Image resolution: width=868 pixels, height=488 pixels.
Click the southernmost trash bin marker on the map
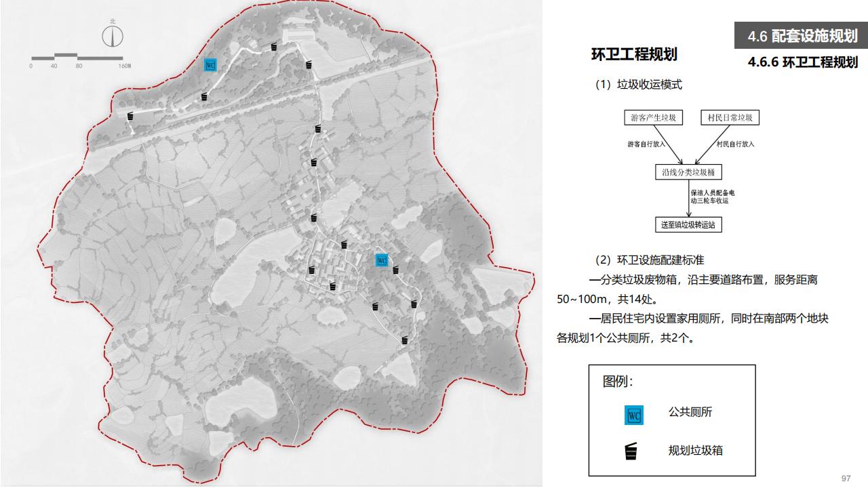405,340
